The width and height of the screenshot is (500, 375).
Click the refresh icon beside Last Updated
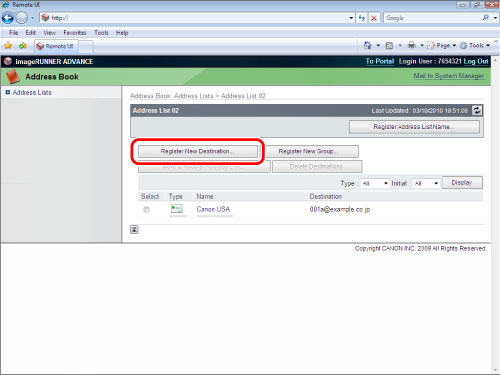coord(477,110)
